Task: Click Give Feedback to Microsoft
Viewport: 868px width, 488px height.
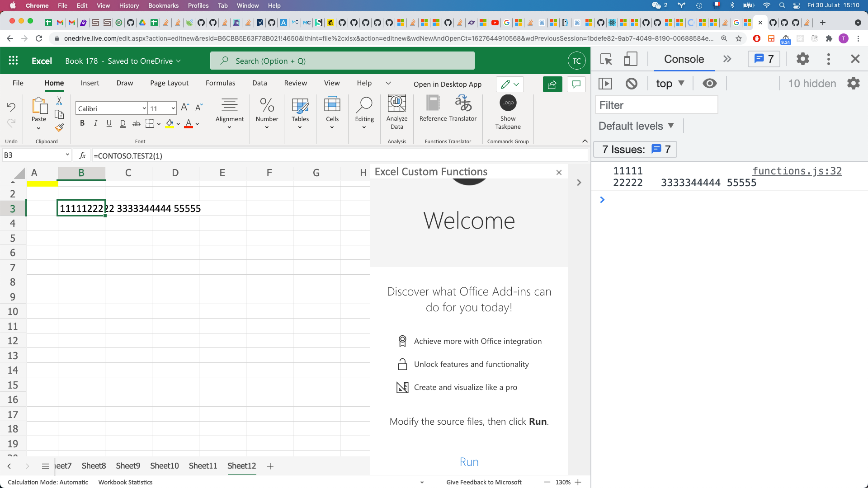Action: [x=484, y=482]
